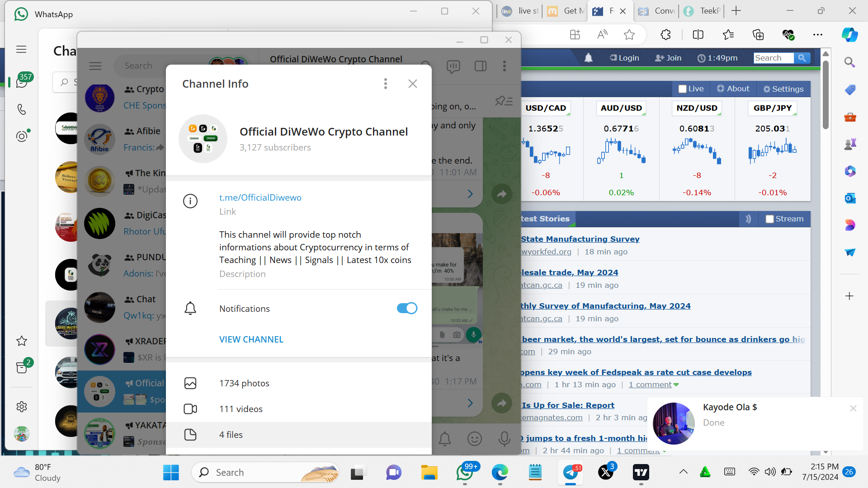Click WhatsApp settings gear icon

[21, 407]
